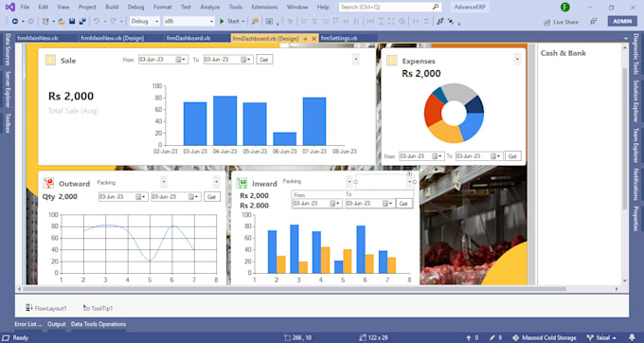Click the ADMIN button
The image size is (644, 343).
622,22
